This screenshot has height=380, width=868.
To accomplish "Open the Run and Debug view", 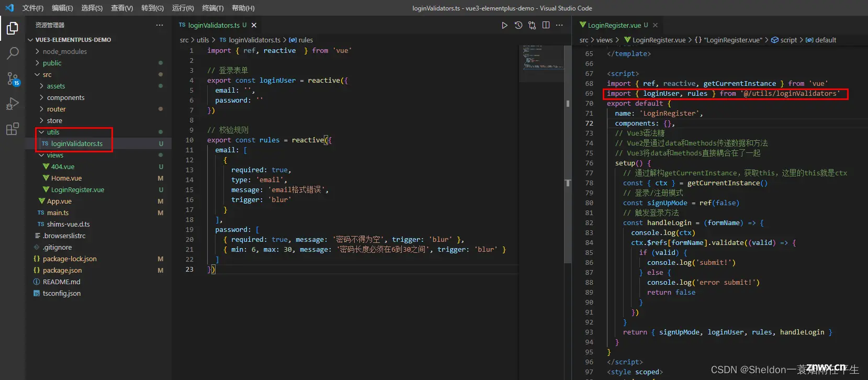I will 13,104.
